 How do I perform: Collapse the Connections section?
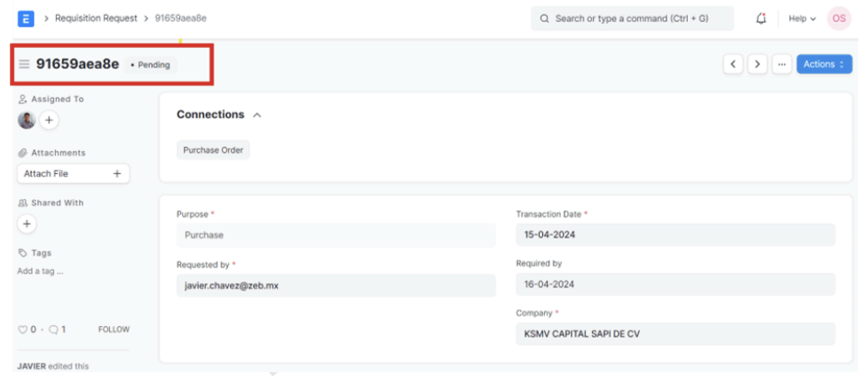click(257, 115)
